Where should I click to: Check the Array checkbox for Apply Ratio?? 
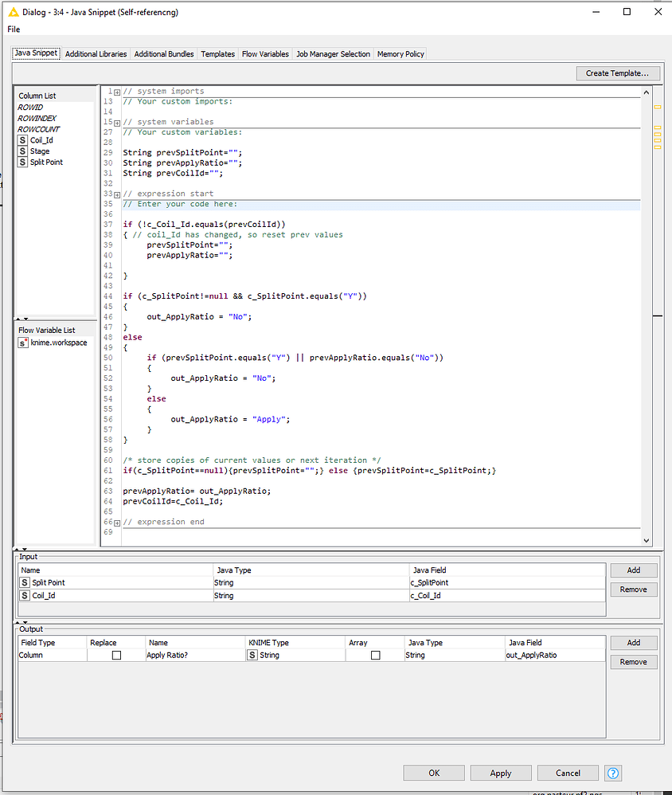tap(374, 654)
